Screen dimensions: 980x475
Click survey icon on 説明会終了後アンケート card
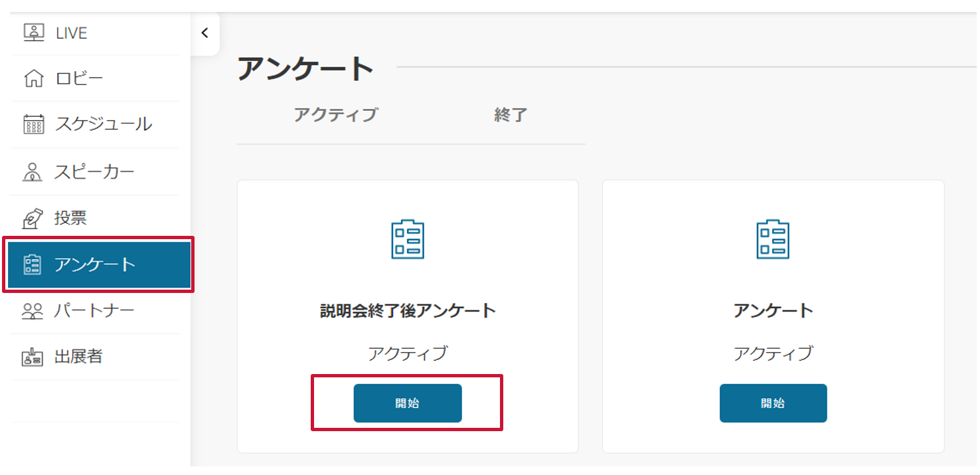(408, 239)
